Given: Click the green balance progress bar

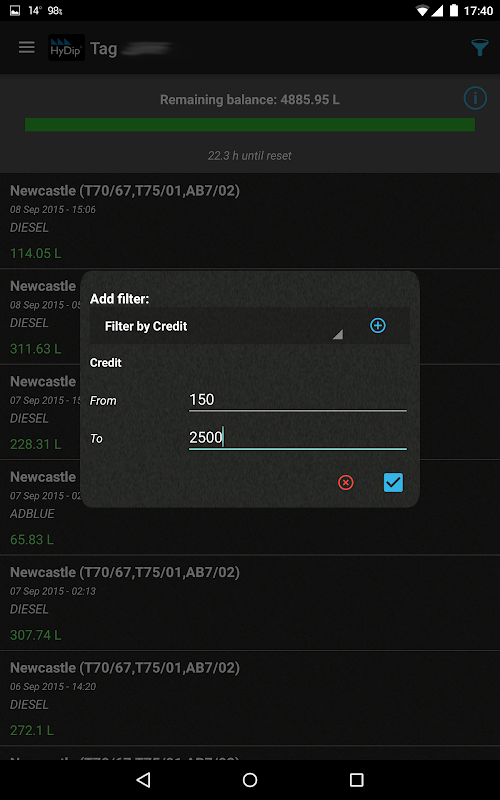Looking at the screenshot, I should 250,124.
